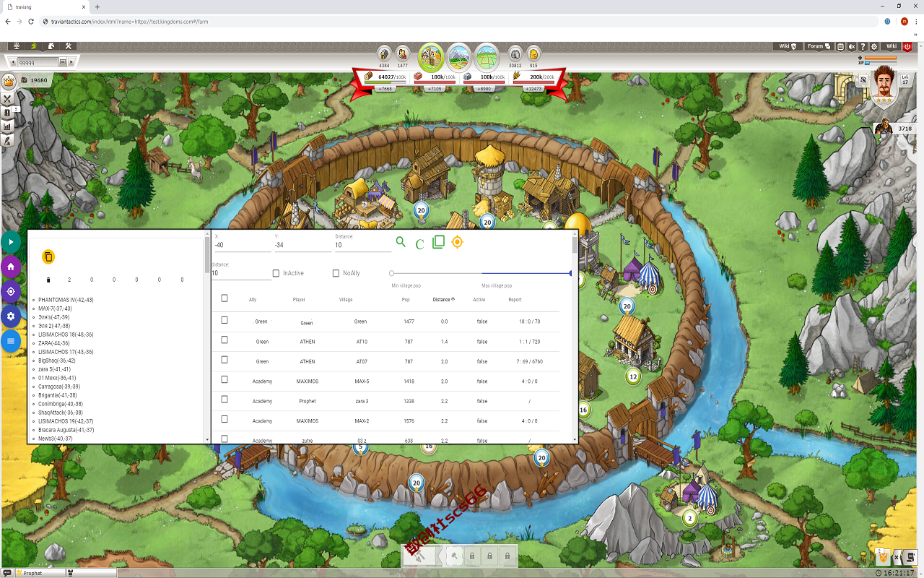This screenshot has height=578, width=924.
Task: Open the quill feather sidebar icon
Action: tap(8, 141)
